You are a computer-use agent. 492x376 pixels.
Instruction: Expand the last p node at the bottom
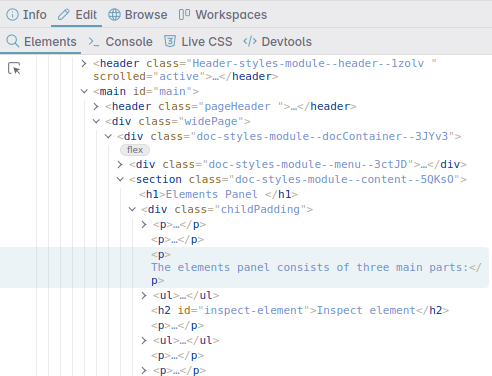(x=144, y=370)
